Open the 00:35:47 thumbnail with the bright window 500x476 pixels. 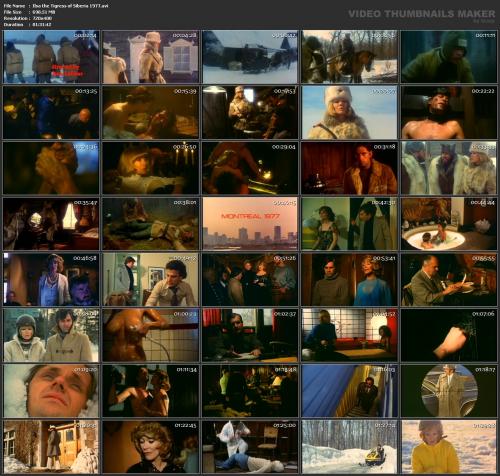click(51, 224)
